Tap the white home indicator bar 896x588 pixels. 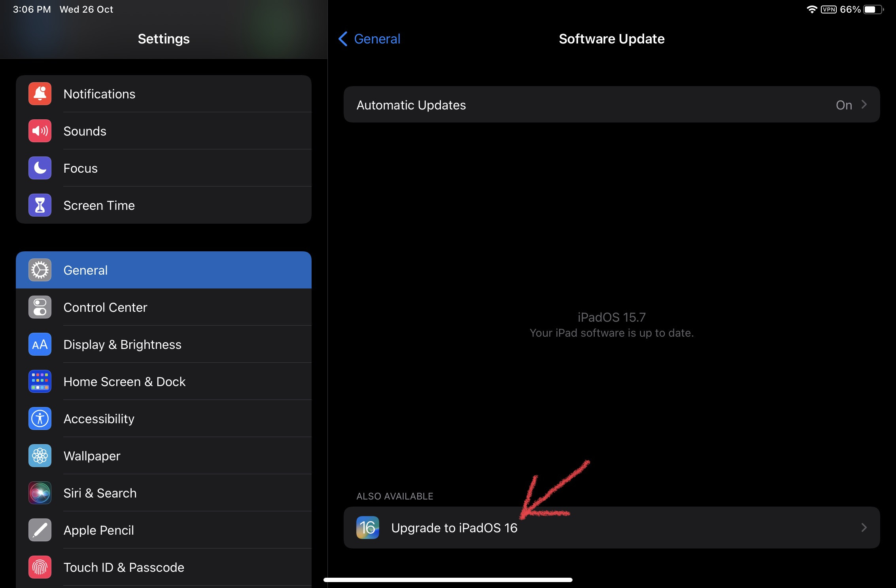(448, 580)
